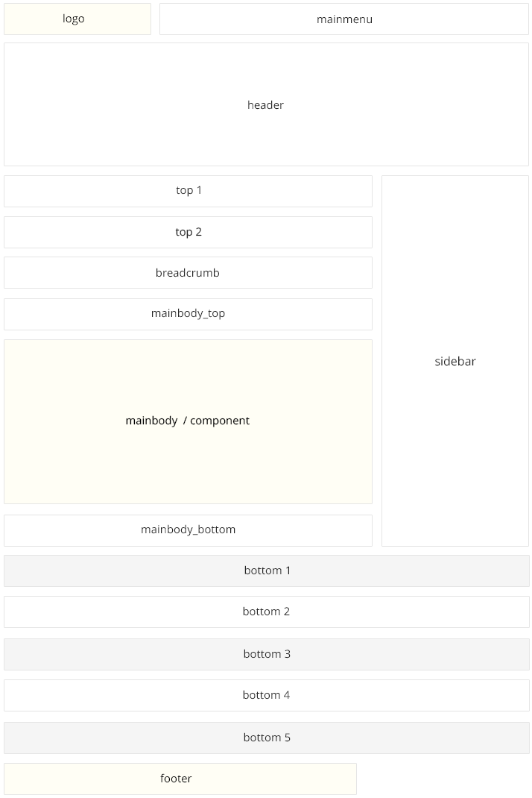Viewport: 532px width, 798px height.
Task: Click the word "component" in mainbody
Action: coord(220,421)
